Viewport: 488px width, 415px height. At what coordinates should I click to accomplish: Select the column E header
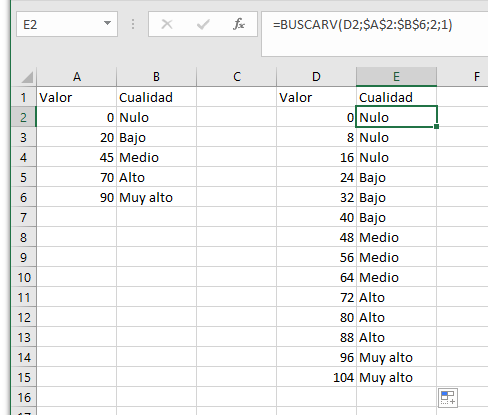pos(396,77)
